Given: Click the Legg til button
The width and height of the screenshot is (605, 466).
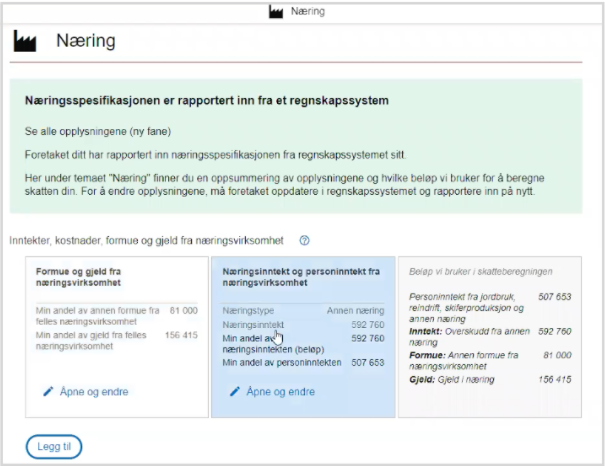Looking at the screenshot, I should tap(54, 447).
